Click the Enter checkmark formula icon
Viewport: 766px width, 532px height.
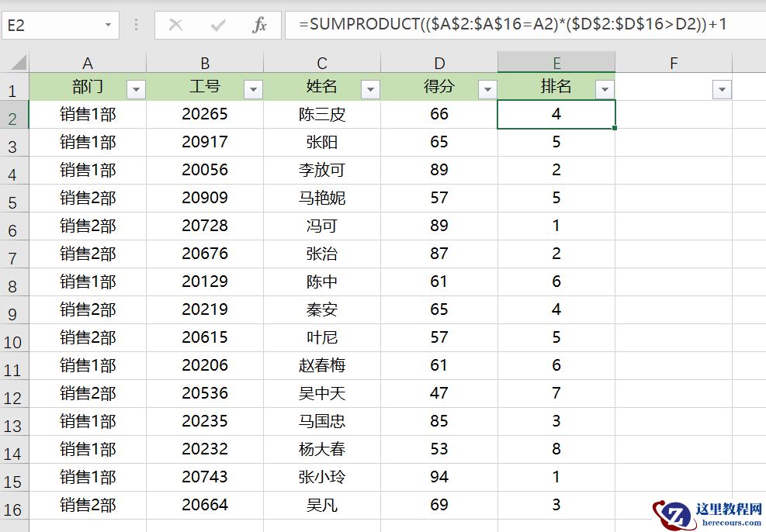(218, 25)
